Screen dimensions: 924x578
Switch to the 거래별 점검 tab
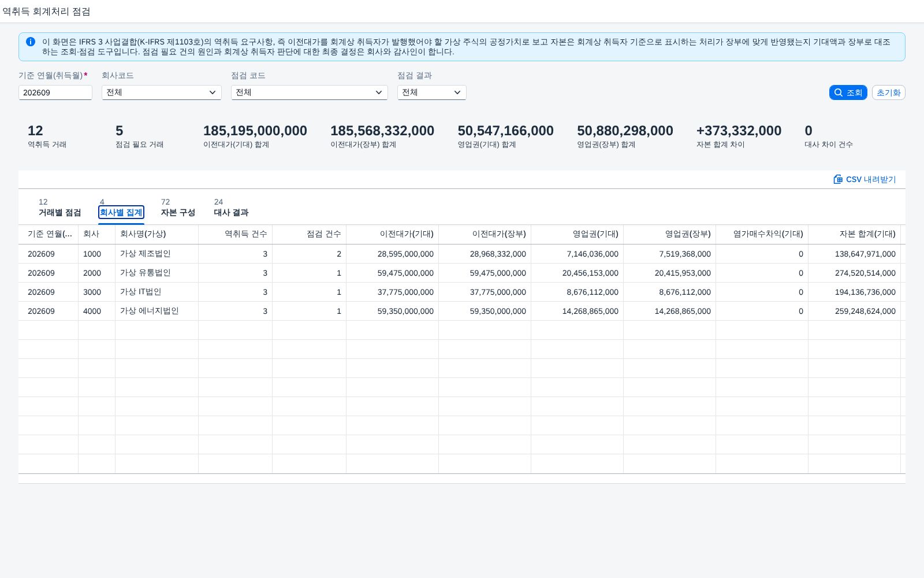[x=60, y=208]
